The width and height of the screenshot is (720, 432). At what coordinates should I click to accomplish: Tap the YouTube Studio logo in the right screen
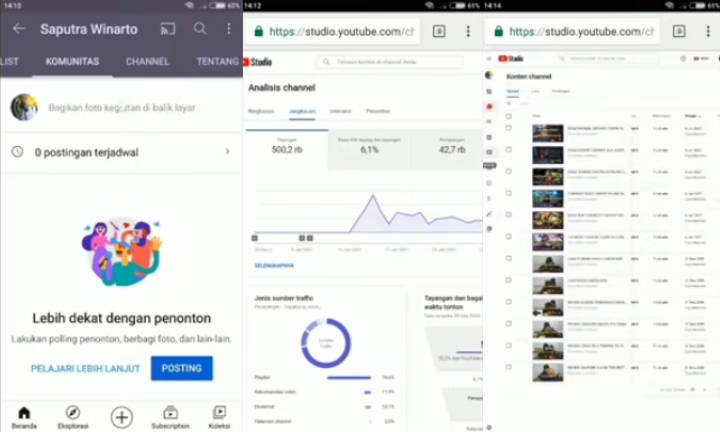[x=511, y=59]
